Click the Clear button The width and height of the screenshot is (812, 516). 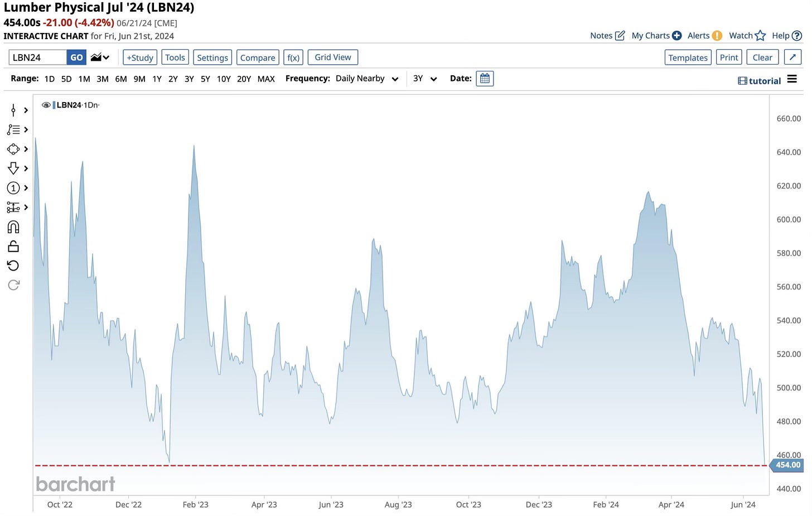coord(762,57)
